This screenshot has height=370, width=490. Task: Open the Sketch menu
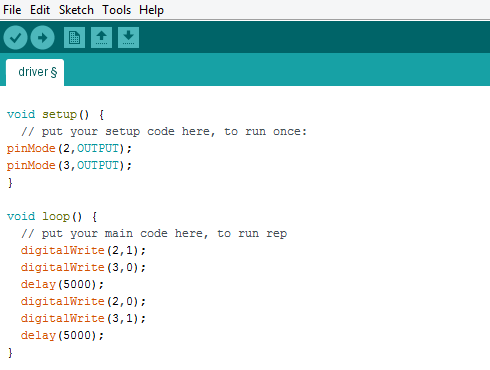pos(76,10)
